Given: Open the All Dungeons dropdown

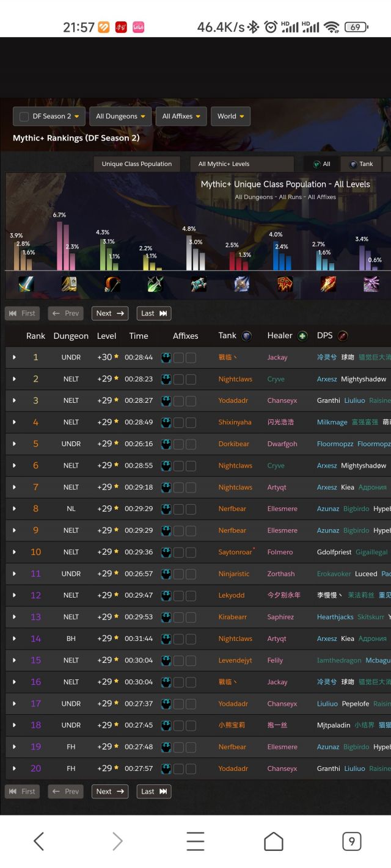Looking at the screenshot, I should [120, 117].
